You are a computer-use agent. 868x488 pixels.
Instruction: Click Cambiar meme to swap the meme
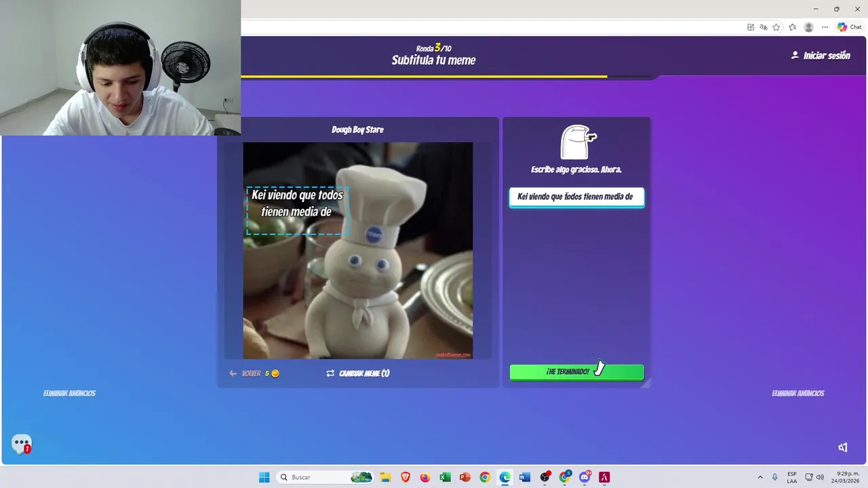pyautogui.click(x=357, y=373)
